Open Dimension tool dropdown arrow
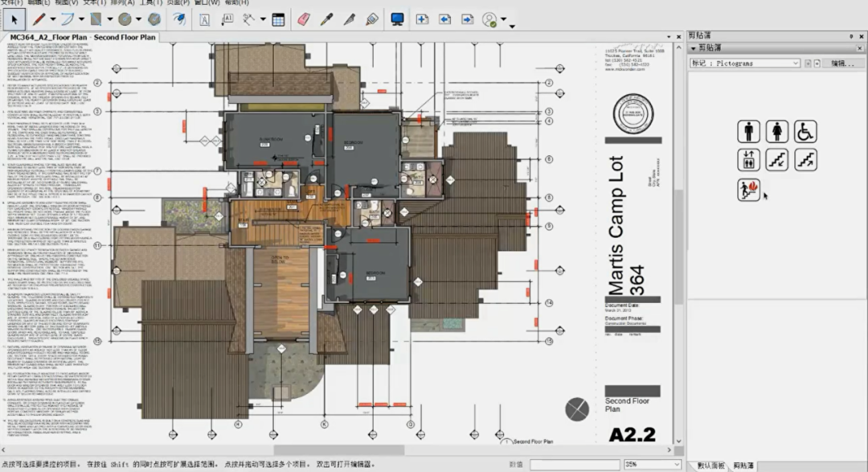Screen dimensions: 868x472 point(263,20)
